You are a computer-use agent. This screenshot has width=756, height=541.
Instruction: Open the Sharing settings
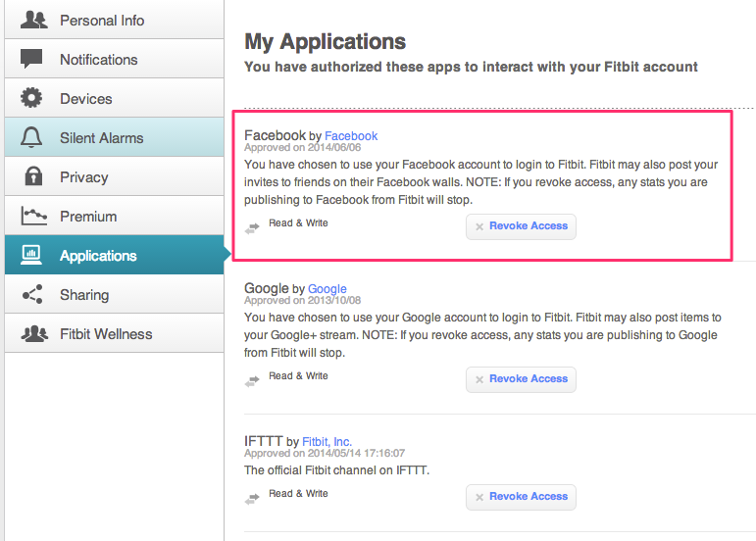(115, 294)
